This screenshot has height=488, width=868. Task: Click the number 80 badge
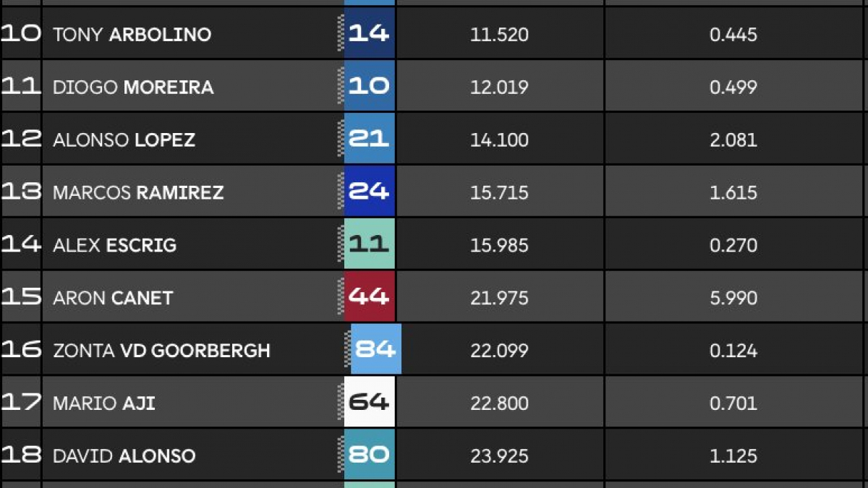pos(369,455)
